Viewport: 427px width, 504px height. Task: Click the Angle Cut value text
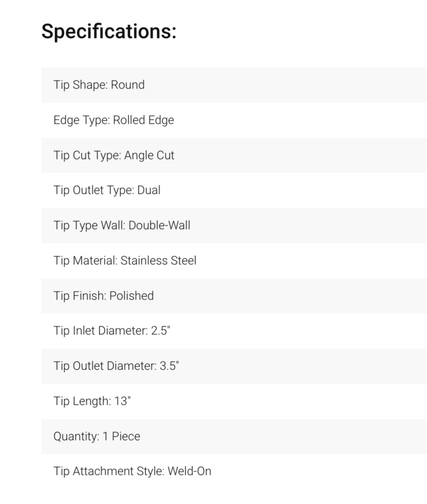149,155
